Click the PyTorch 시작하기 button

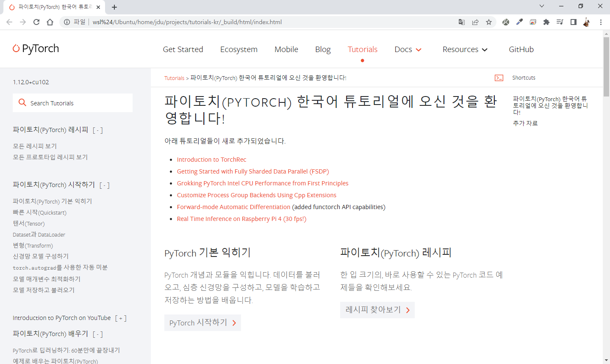[202, 323]
